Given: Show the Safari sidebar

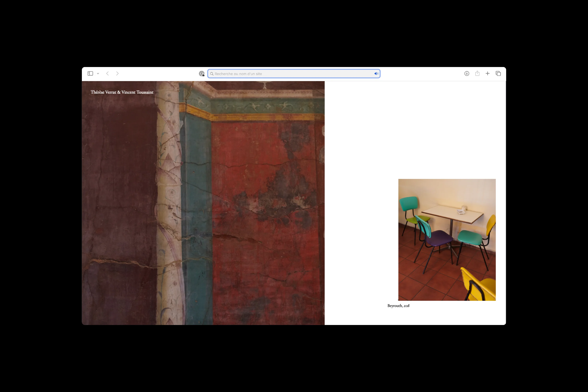Looking at the screenshot, I should (x=90, y=73).
